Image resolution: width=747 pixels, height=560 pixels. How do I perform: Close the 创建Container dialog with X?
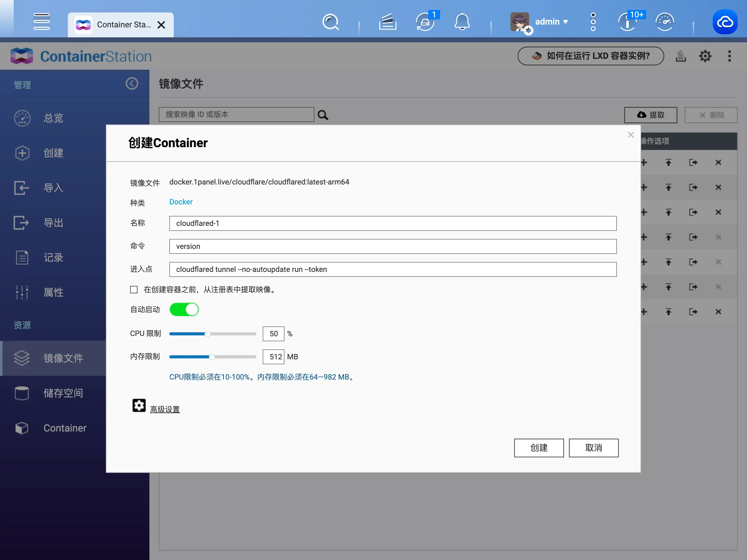631,135
